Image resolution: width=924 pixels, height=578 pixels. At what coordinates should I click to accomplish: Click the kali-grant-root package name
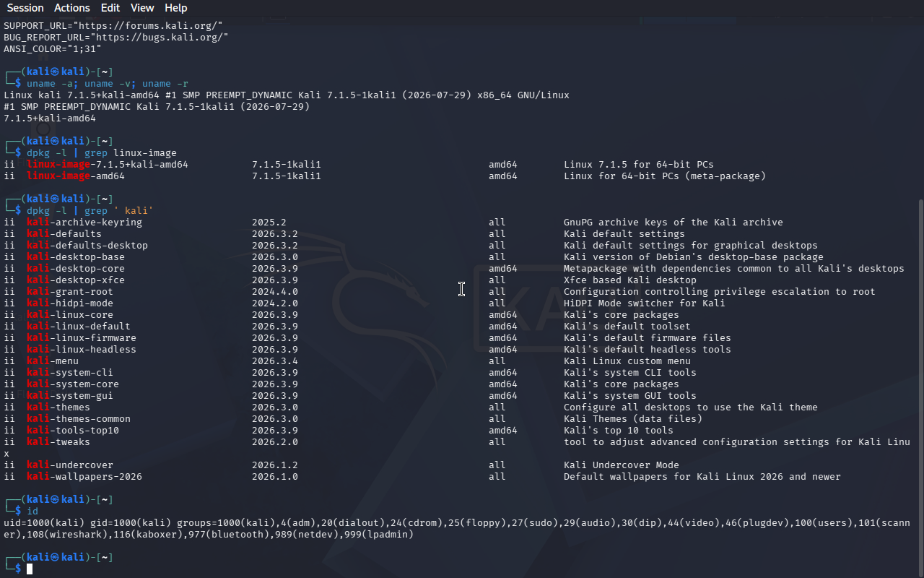(x=70, y=292)
